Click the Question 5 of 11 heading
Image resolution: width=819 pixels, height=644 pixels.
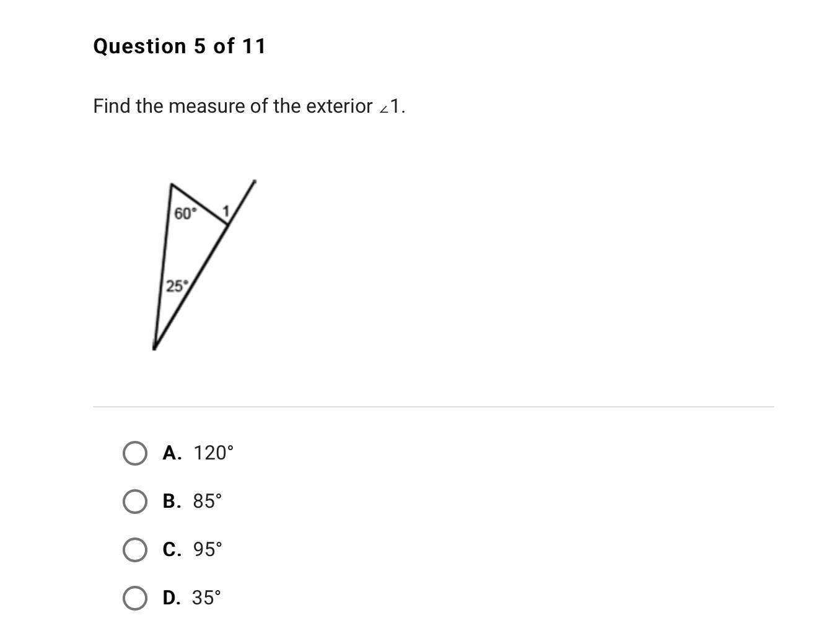180,46
